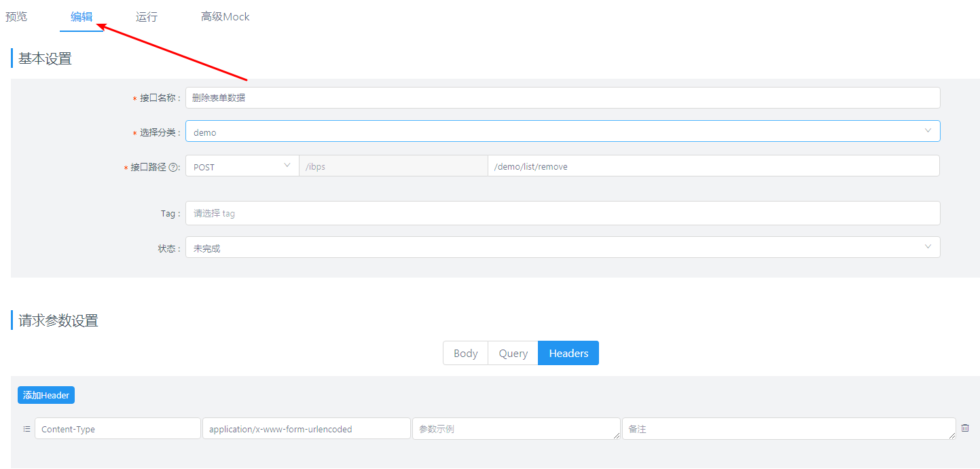Select the 编辑 tab

[x=81, y=17]
